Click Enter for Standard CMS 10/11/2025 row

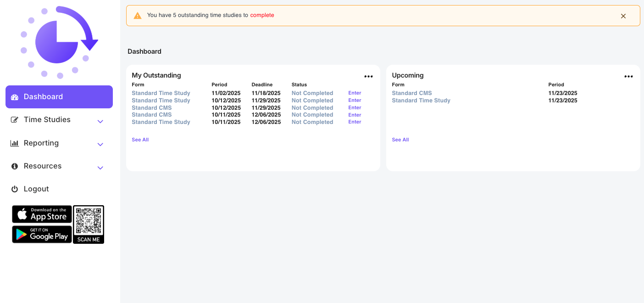pyautogui.click(x=355, y=115)
